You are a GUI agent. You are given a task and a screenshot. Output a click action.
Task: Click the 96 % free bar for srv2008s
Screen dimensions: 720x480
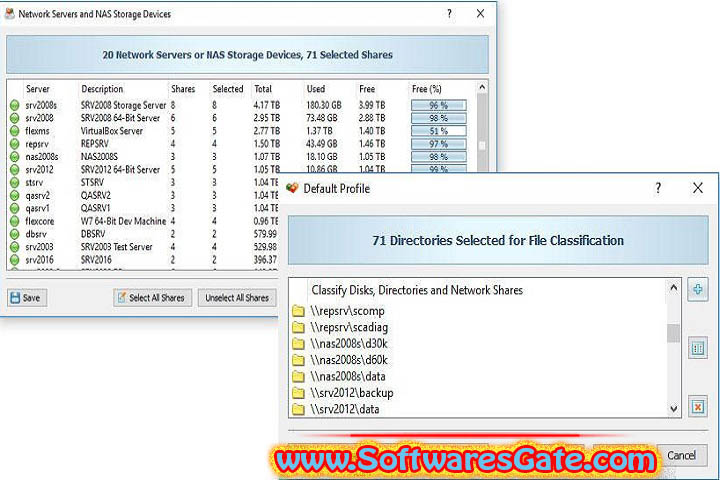(439, 105)
